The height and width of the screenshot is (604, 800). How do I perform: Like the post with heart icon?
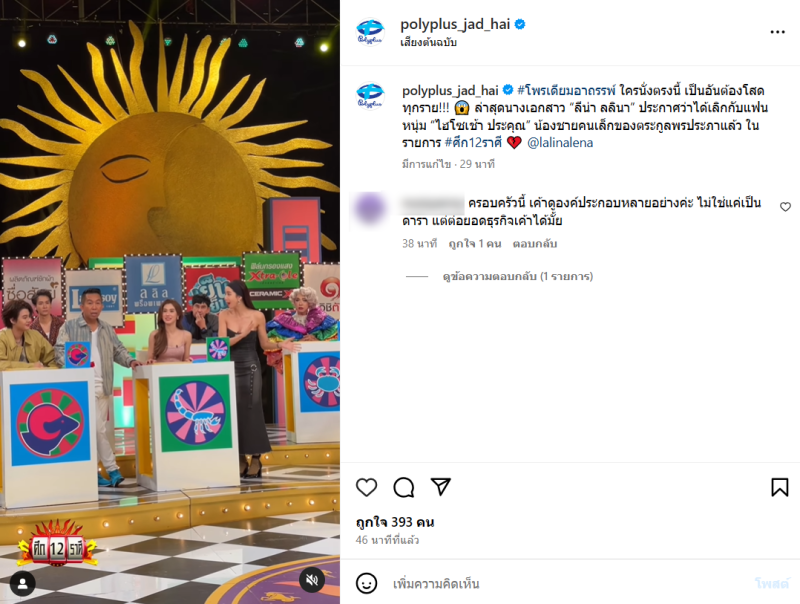coord(366,487)
